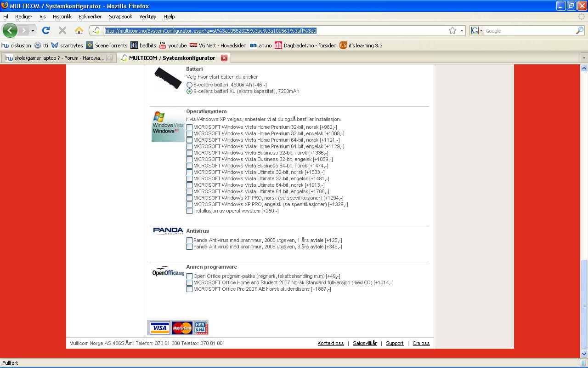Image resolution: width=588 pixels, height=368 pixels.
Task: Open Dagbladet.no - forsiden bookmark
Action: tap(305, 45)
